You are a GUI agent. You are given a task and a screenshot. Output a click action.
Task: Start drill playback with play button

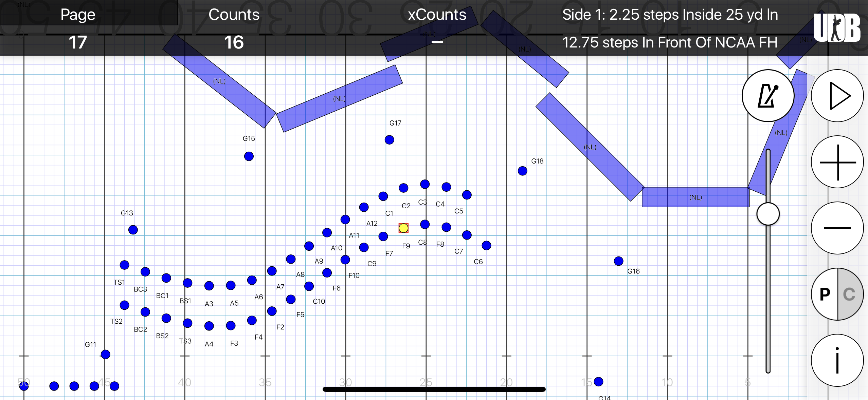tap(837, 96)
